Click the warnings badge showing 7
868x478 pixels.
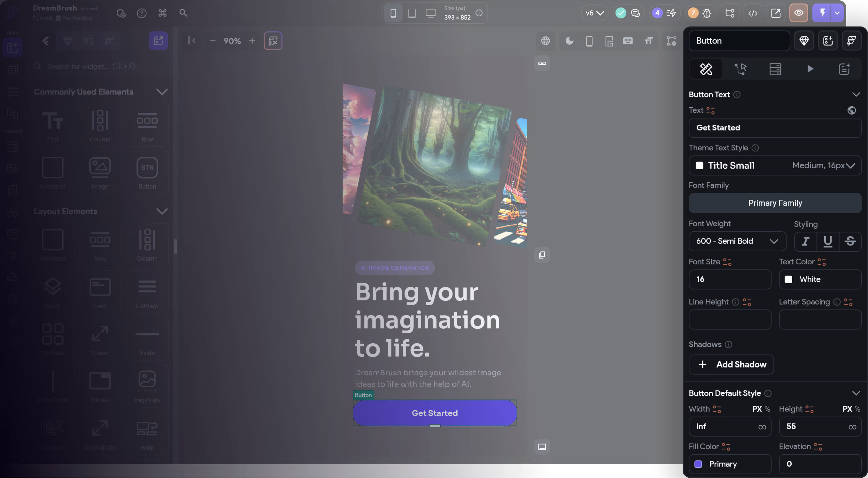(x=693, y=13)
